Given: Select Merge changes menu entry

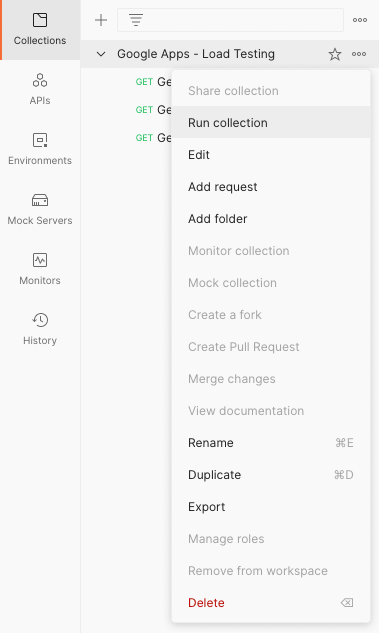Looking at the screenshot, I should [271, 379].
